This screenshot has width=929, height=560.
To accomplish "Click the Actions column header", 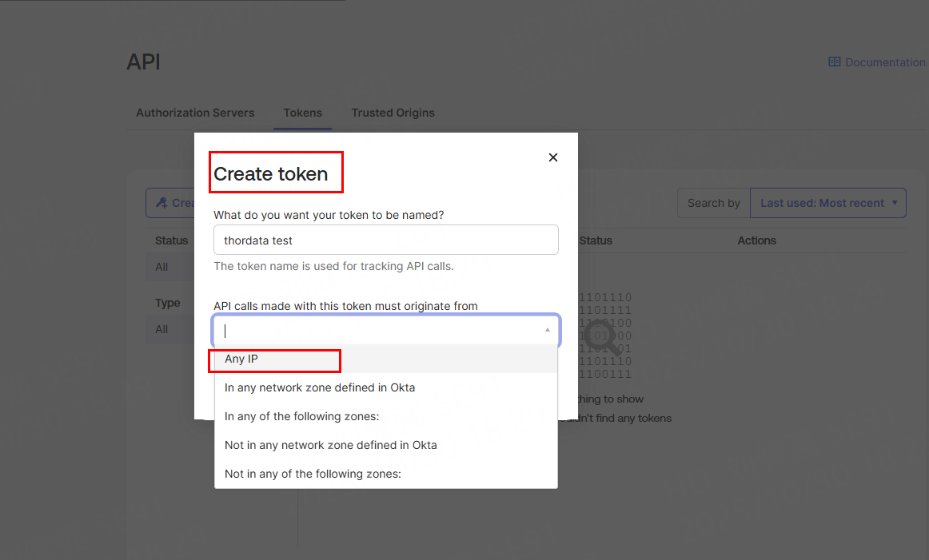I will [x=756, y=240].
